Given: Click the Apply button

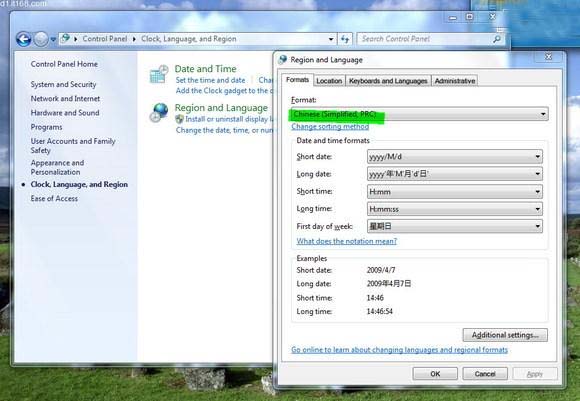Looking at the screenshot, I should point(535,374).
